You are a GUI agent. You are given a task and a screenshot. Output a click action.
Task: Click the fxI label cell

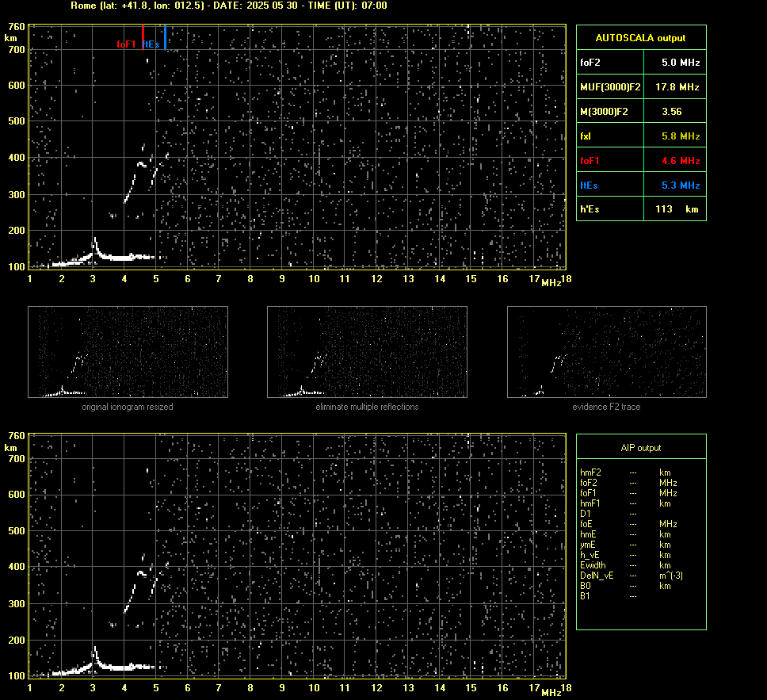(x=610, y=136)
